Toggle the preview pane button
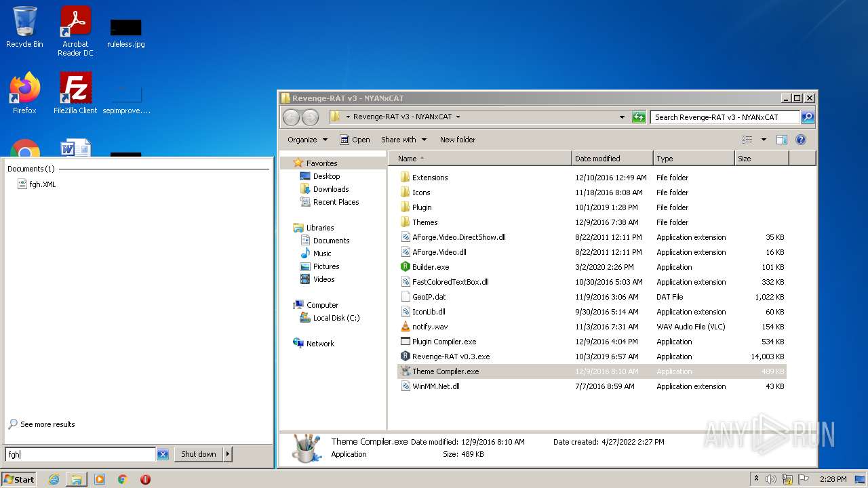Image resolution: width=868 pixels, height=488 pixels. coord(781,140)
